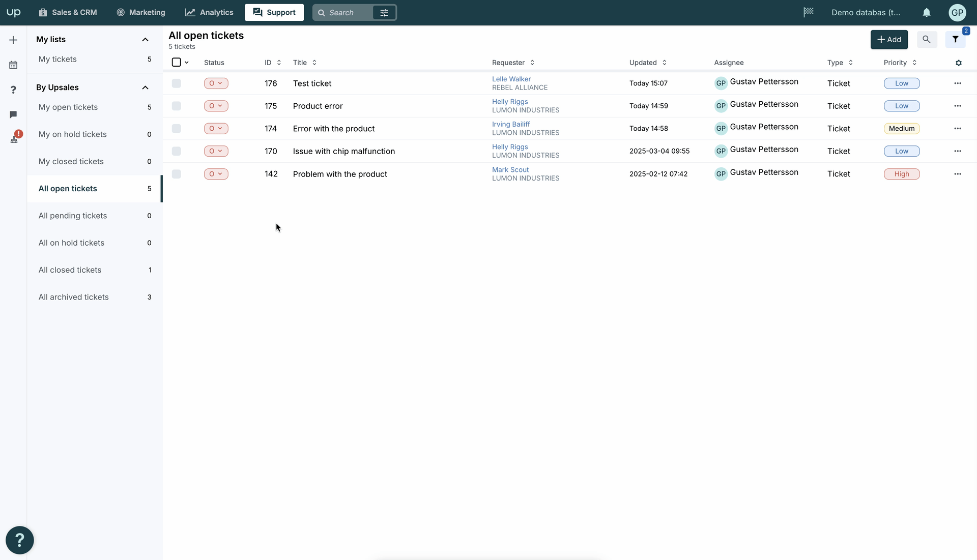Open advanced search sliders icon in the search bar
The width and height of the screenshot is (977, 560).
(384, 12)
